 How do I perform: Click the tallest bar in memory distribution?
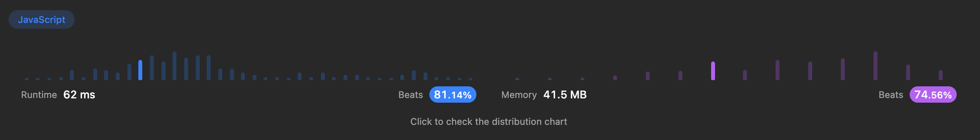click(875, 66)
